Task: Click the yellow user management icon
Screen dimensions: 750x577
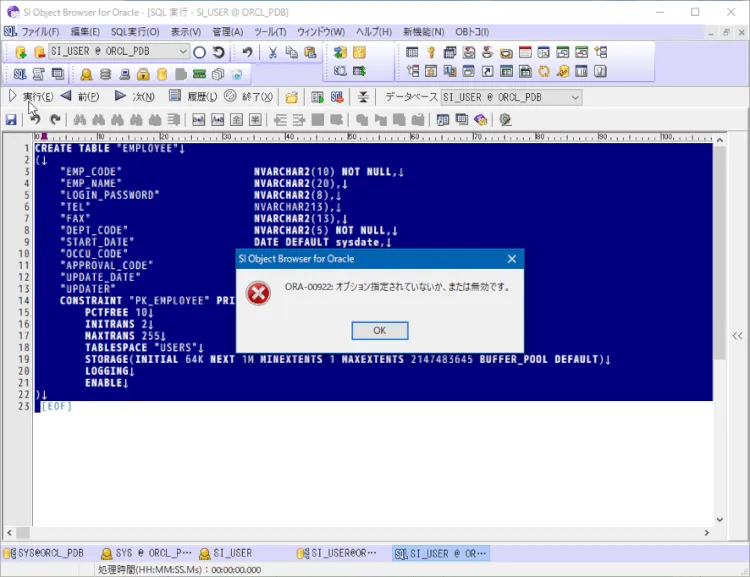Action: click(x=86, y=74)
